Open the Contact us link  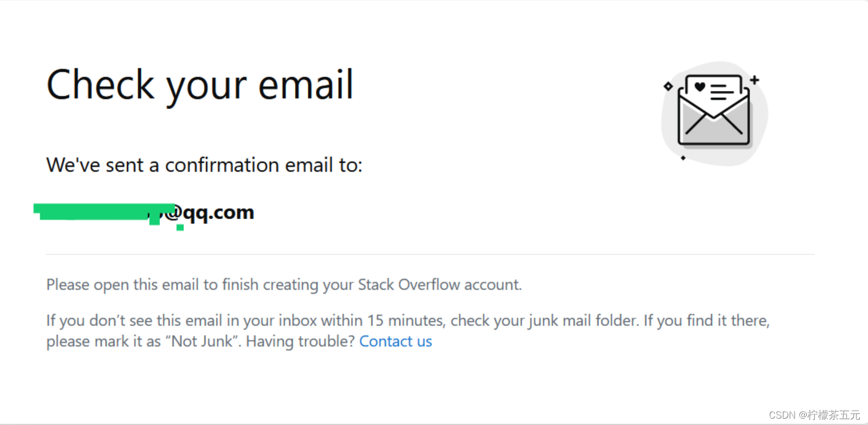click(x=396, y=341)
